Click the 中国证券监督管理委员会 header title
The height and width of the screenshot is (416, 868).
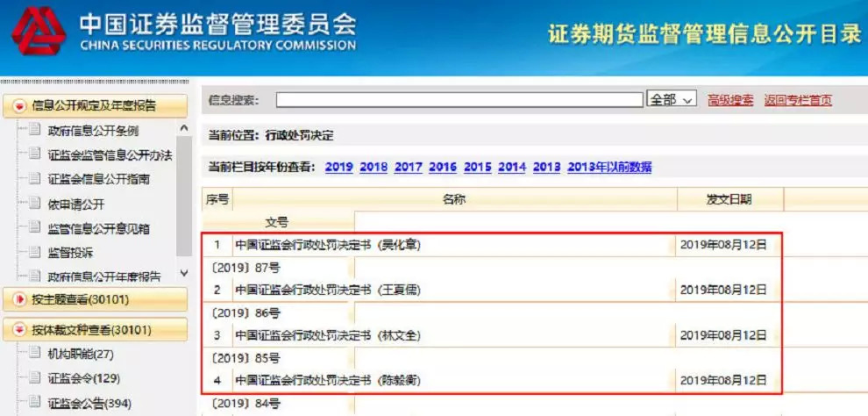pos(218,24)
